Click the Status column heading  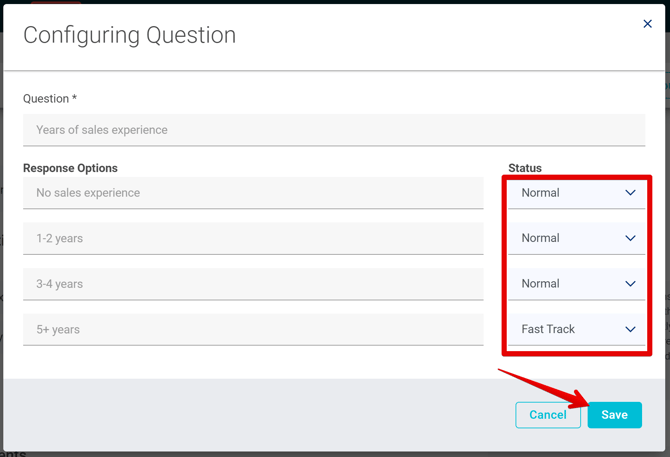pyautogui.click(x=525, y=168)
